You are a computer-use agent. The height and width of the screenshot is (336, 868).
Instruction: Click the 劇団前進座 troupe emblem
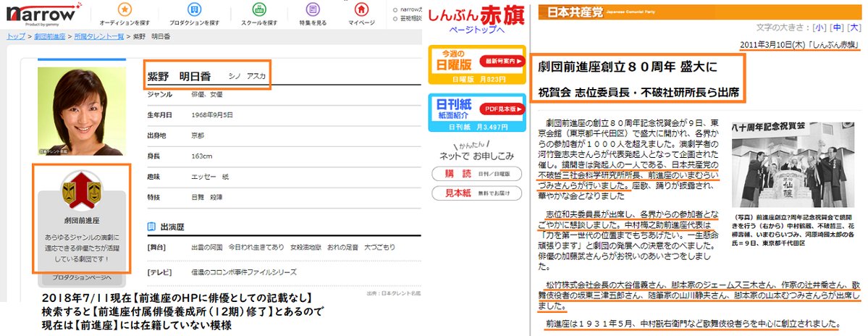81,190
